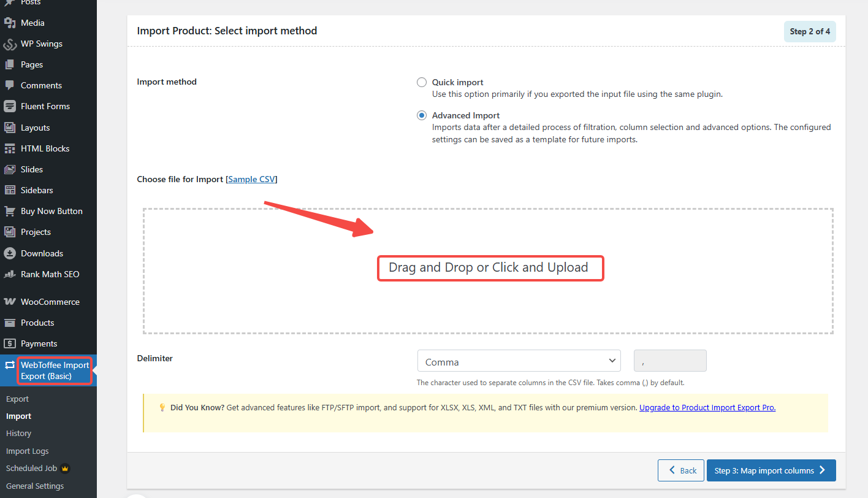The image size is (868, 498).
Task: Click the Downloads arrow icon
Action: point(10,253)
